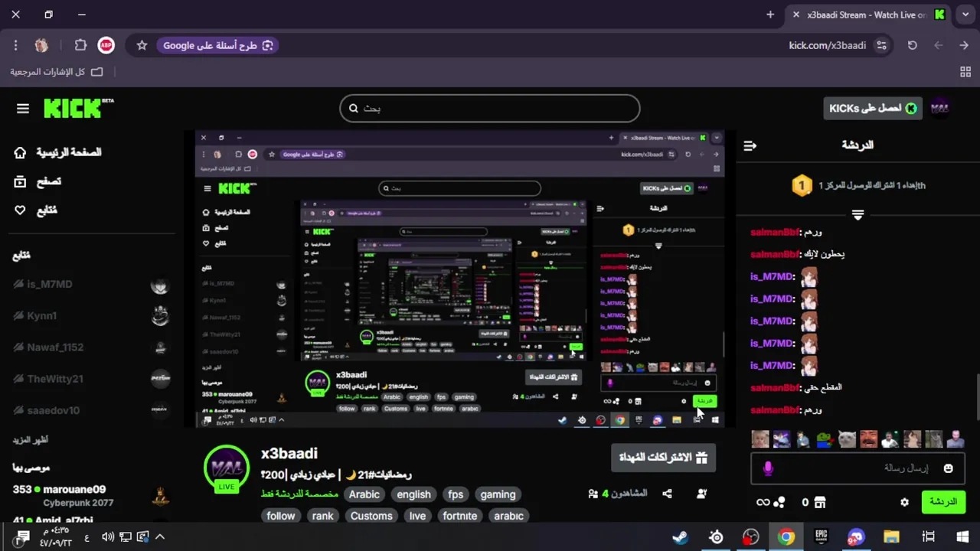This screenshot has height=551, width=980.
Task: Bookmark page with star icon
Action: [142, 45]
